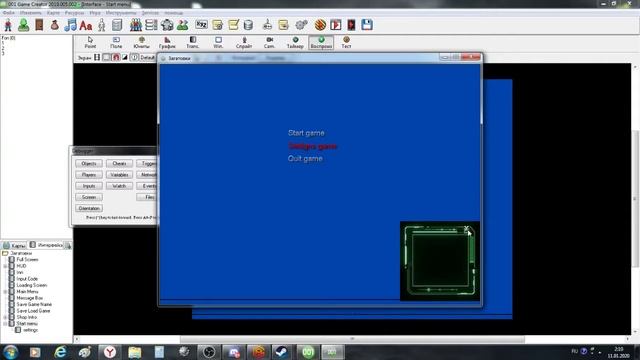Expand the Main Menu tree node

pyautogui.click(x=6, y=292)
